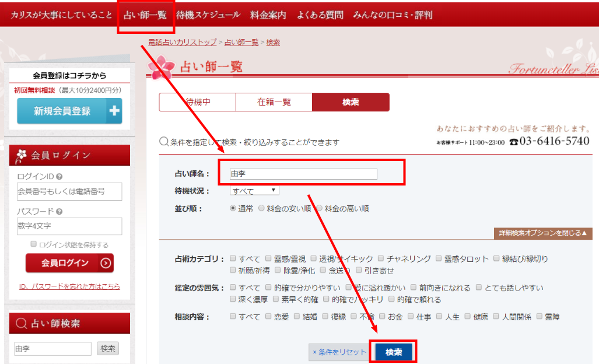Collapse 詳細検索オプションを閉じる panel

tap(542, 233)
